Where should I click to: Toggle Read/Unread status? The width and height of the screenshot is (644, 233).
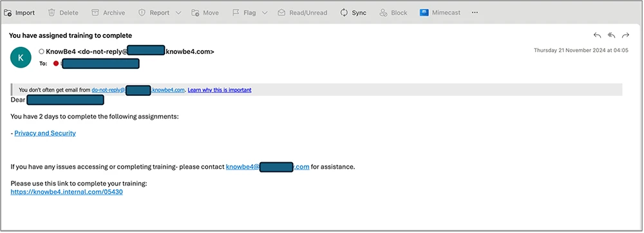[x=302, y=13]
